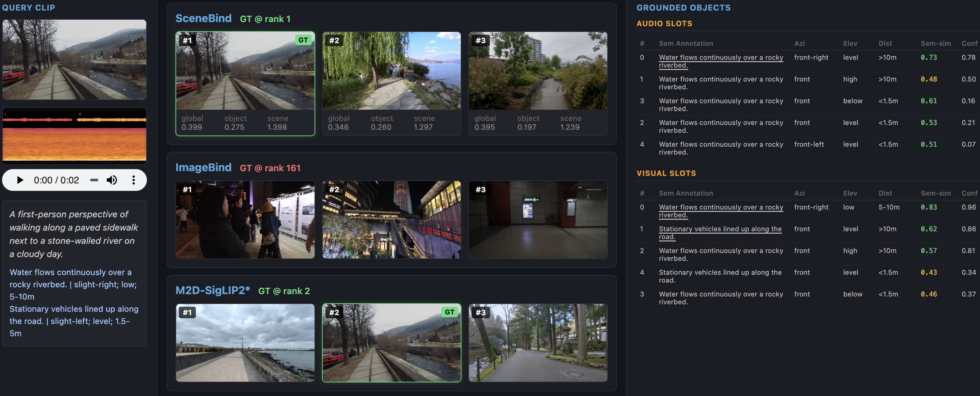Click the audio volume slider bar

point(94,180)
